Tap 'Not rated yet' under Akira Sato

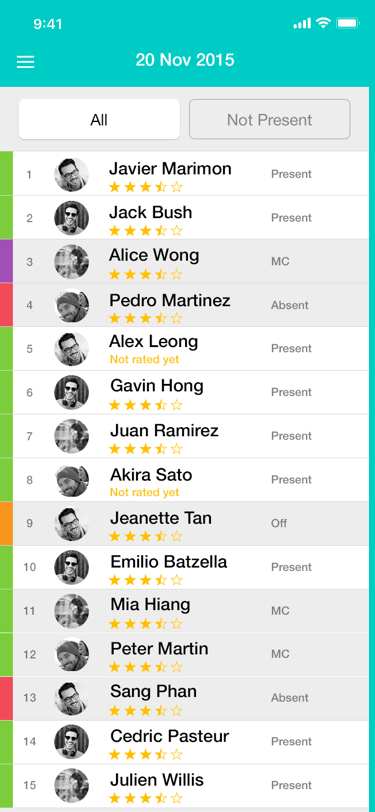coord(145,492)
